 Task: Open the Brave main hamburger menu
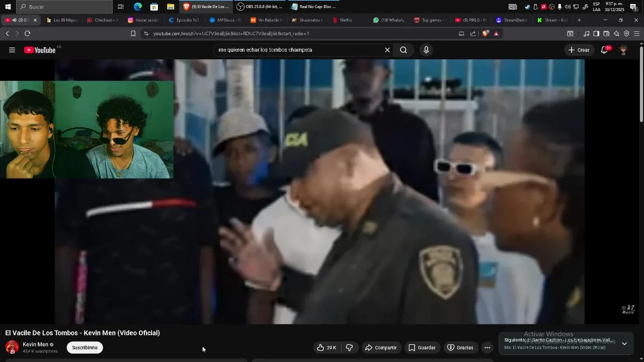pos(636,34)
